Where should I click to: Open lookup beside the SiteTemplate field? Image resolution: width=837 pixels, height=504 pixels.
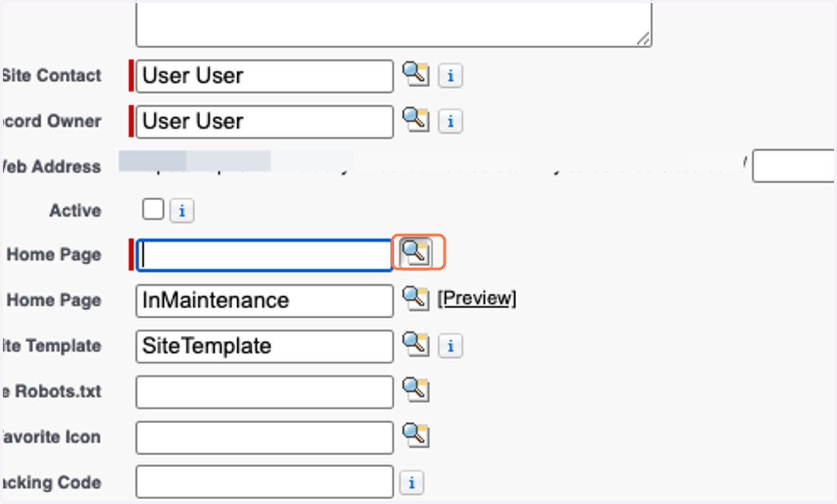415,343
